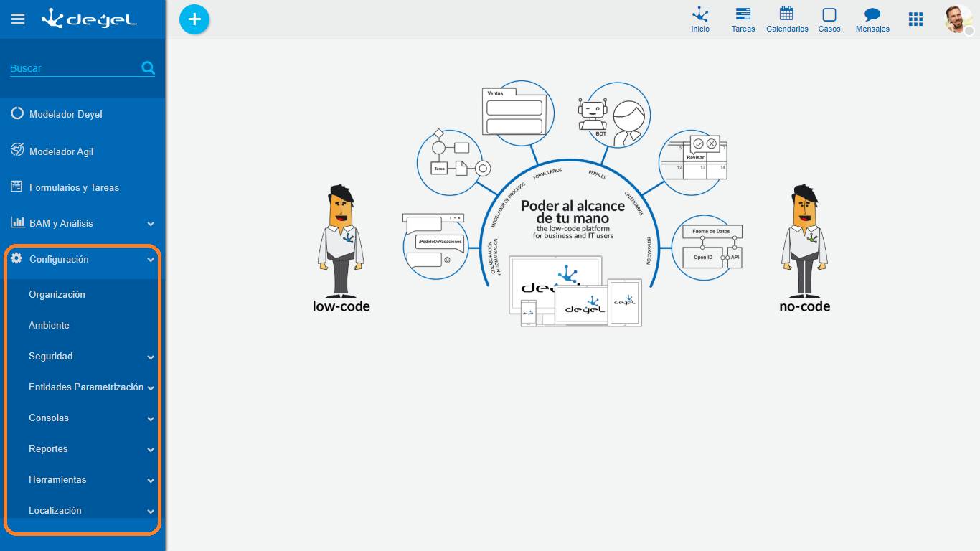
Task: Open Formularios y Tareas menu item
Action: coord(83,187)
